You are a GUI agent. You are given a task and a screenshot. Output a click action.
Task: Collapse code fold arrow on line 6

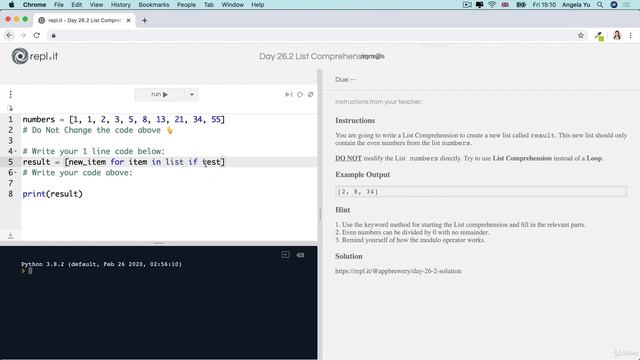click(x=16, y=173)
